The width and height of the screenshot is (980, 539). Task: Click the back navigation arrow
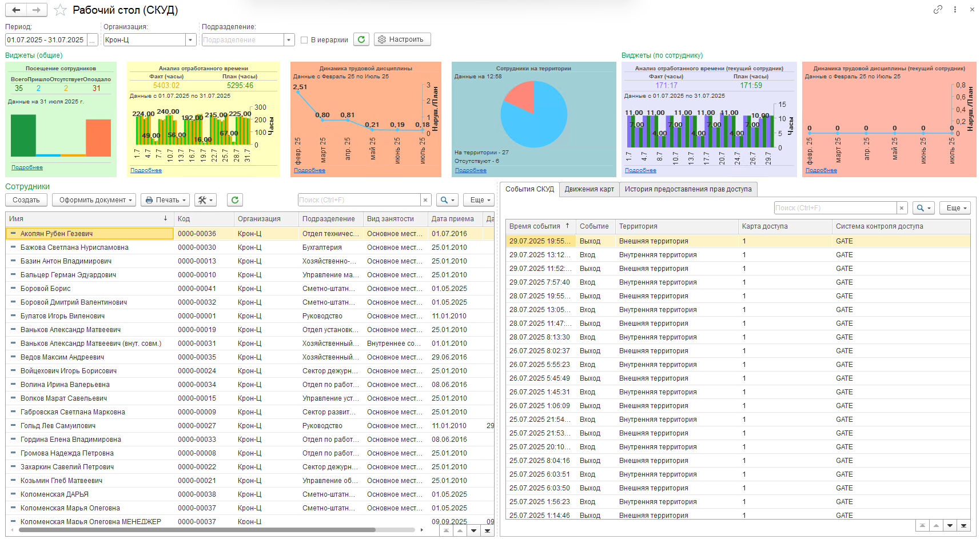(16, 10)
